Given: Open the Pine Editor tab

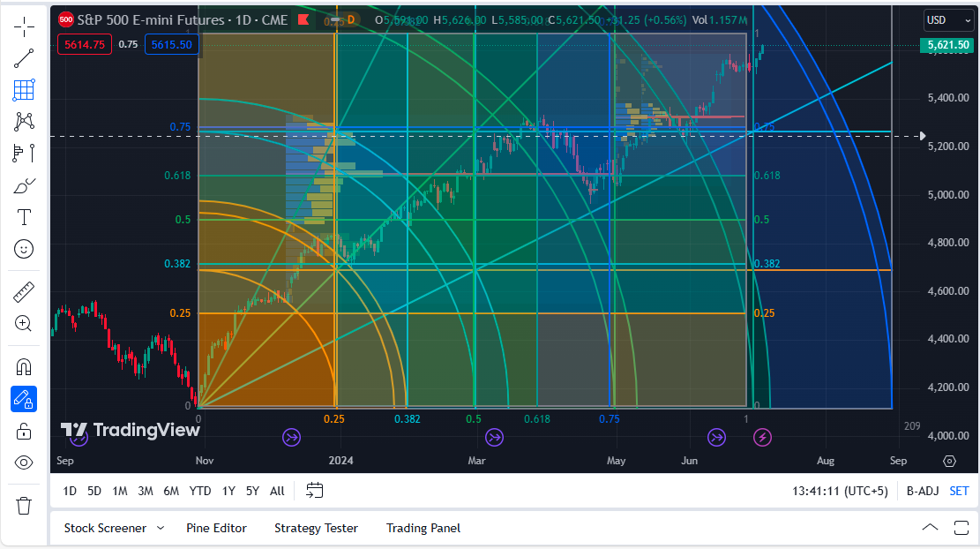Looking at the screenshot, I should (x=216, y=528).
